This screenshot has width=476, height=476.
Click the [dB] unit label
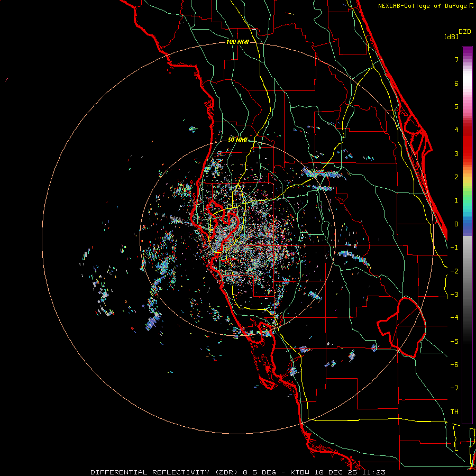[452, 36]
